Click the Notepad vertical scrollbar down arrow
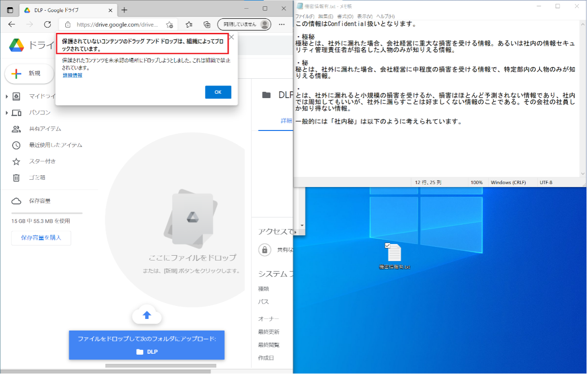The image size is (588, 375). [x=583, y=174]
